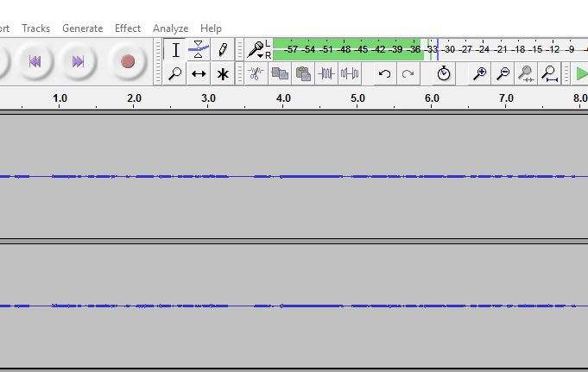Select the Time Shift tool
This screenshot has height=372, width=588.
[199, 73]
